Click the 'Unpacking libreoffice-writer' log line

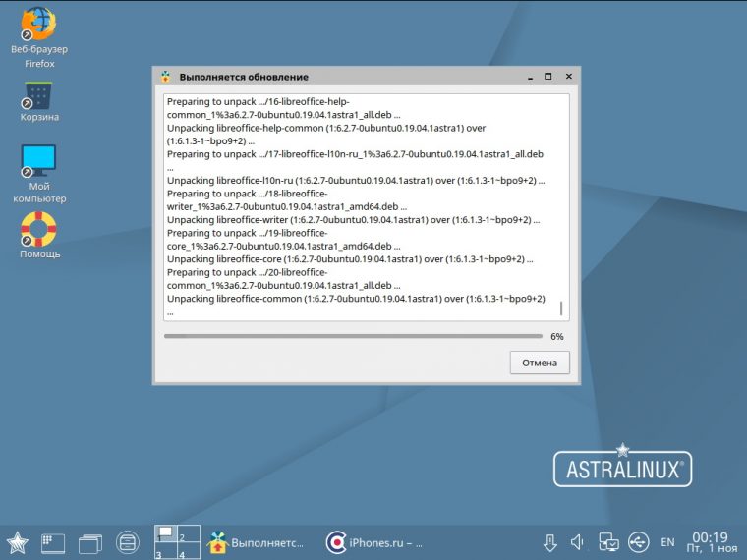click(353, 220)
